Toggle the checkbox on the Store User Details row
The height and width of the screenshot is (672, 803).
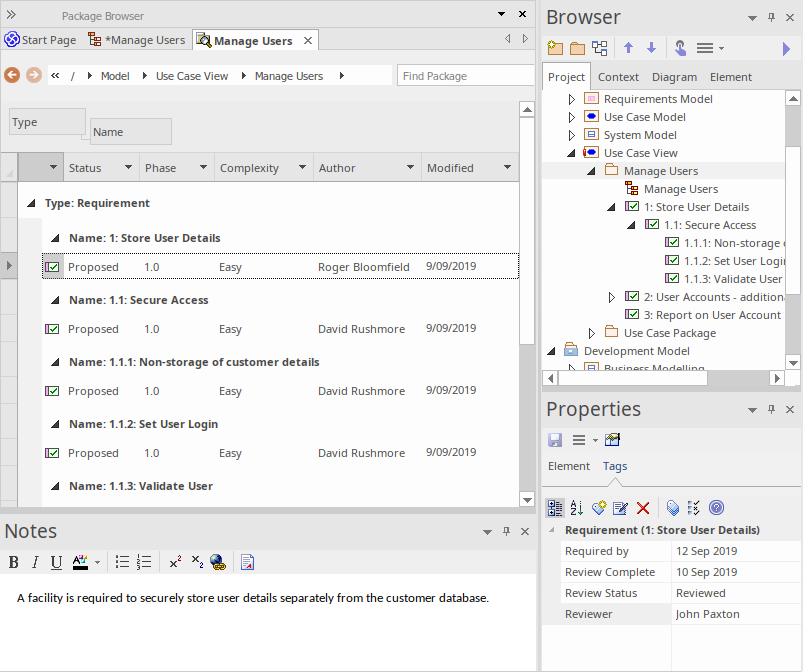click(x=52, y=266)
